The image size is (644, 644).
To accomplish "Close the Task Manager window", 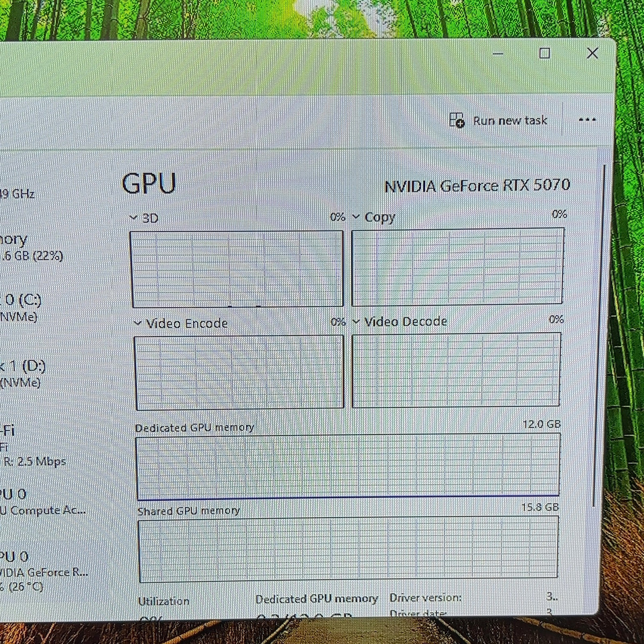I will (x=592, y=53).
